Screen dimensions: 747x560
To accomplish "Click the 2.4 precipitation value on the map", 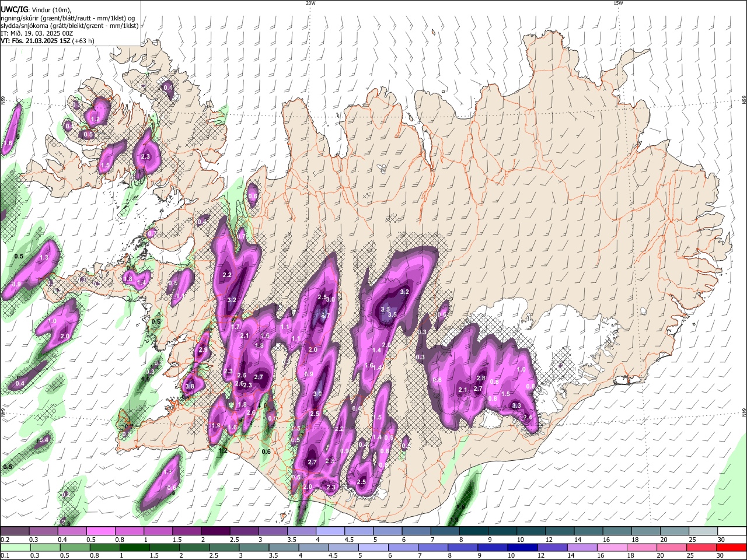I will coord(528,417).
